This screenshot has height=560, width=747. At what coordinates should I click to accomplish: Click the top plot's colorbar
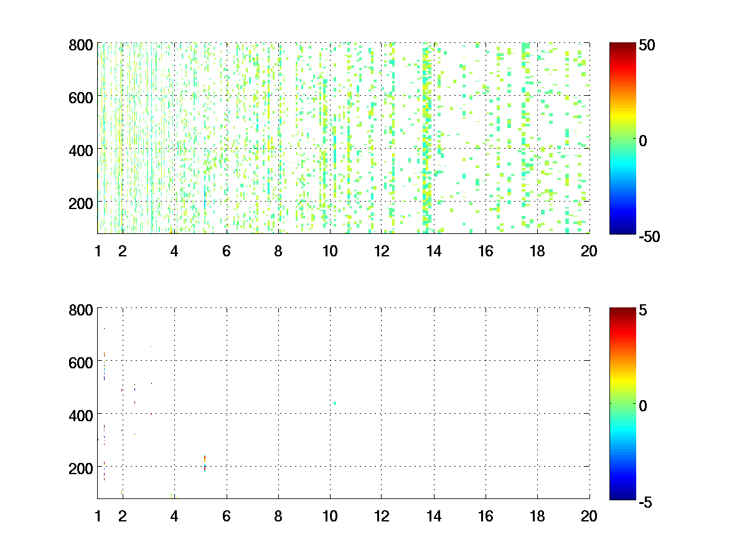pos(622,138)
